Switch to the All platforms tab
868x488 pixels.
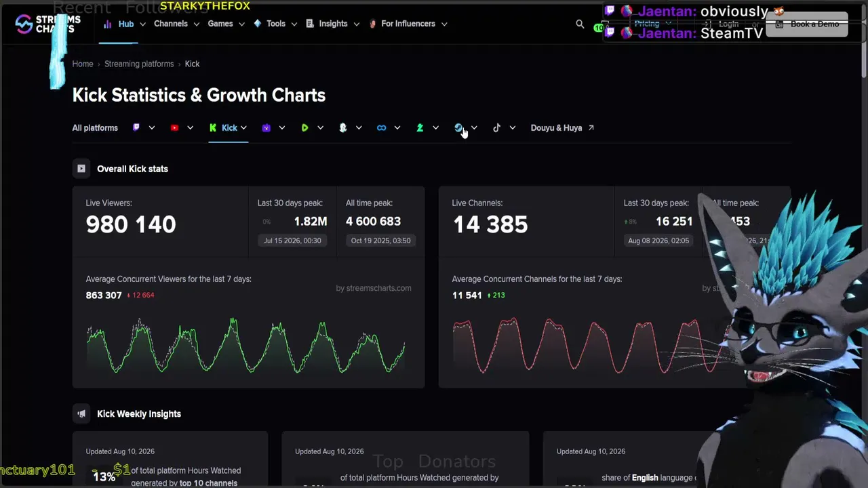click(95, 127)
